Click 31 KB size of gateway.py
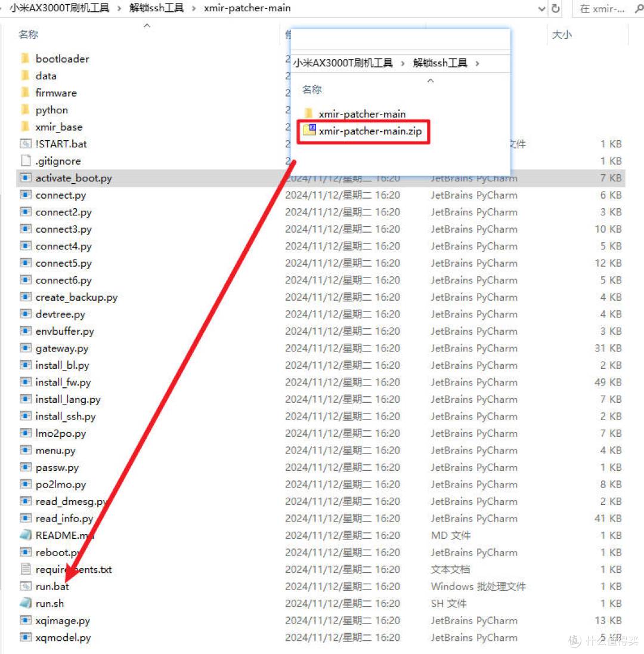This screenshot has height=654, width=644. [x=608, y=348]
